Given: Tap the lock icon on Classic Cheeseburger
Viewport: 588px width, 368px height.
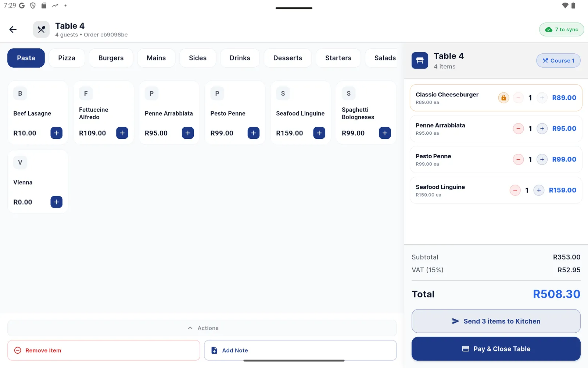Looking at the screenshot, I should pos(503,98).
